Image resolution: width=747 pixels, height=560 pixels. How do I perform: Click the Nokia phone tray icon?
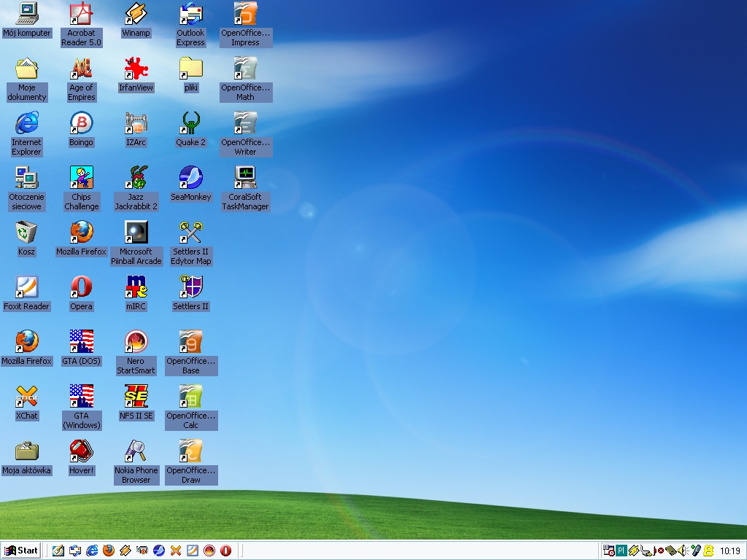[695, 551]
